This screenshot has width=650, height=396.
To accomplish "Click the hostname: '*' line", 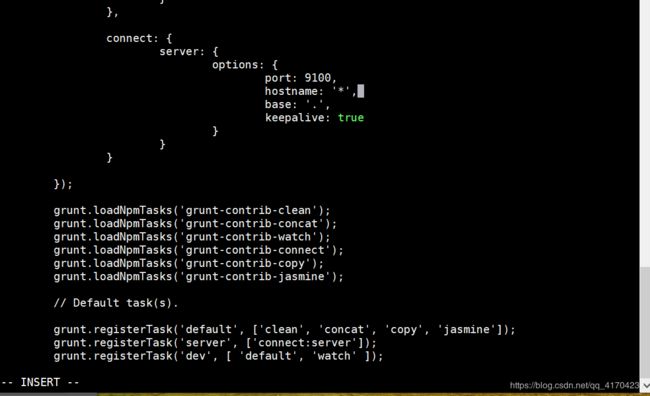I will point(311,91).
